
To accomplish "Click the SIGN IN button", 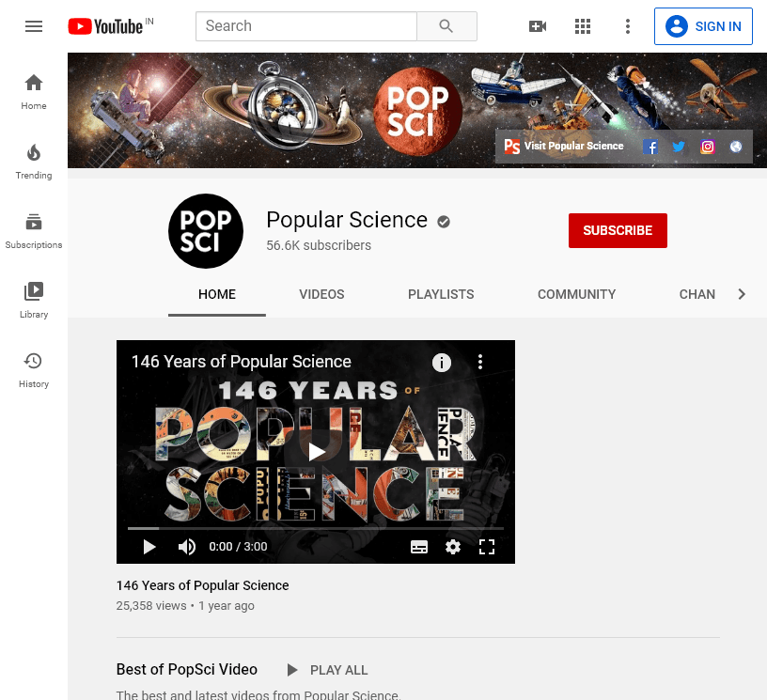I will [703, 26].
